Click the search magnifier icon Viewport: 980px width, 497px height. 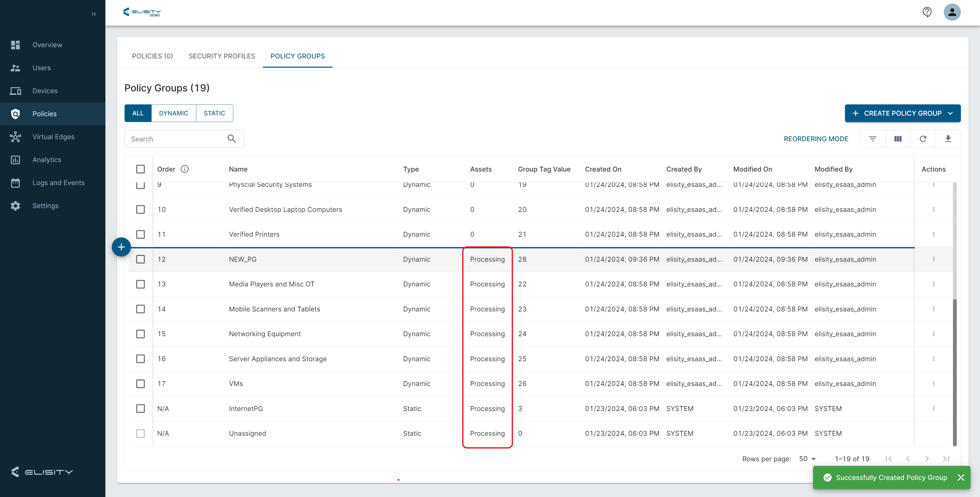(x=231, y=139)
